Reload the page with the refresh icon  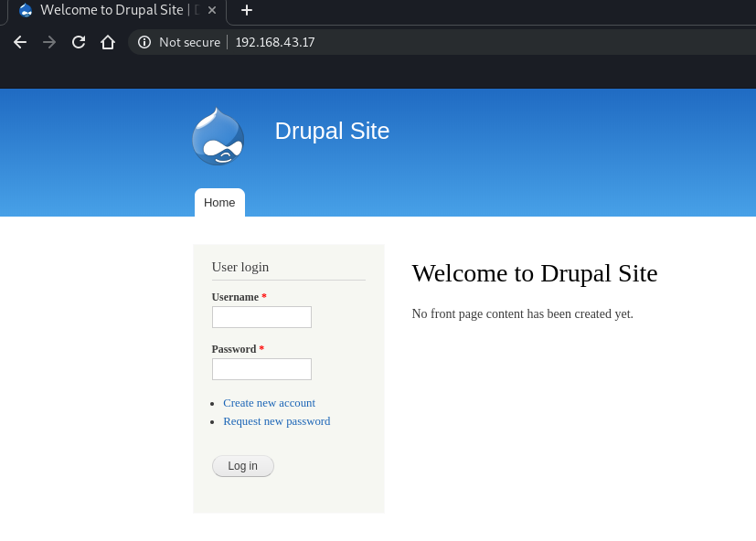click(79, 42)
